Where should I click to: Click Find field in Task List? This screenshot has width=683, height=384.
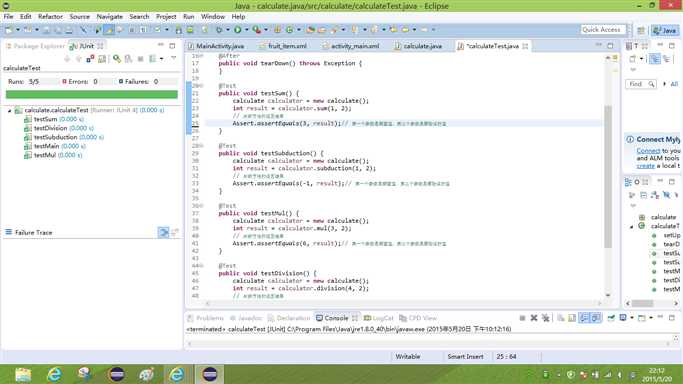click(x=640, y=84)
